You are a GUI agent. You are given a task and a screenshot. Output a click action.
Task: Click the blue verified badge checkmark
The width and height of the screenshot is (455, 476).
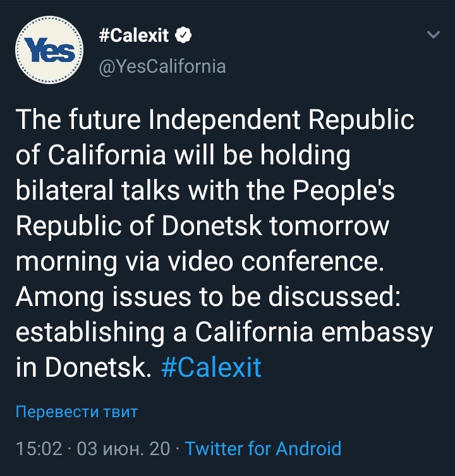[183, 35]
